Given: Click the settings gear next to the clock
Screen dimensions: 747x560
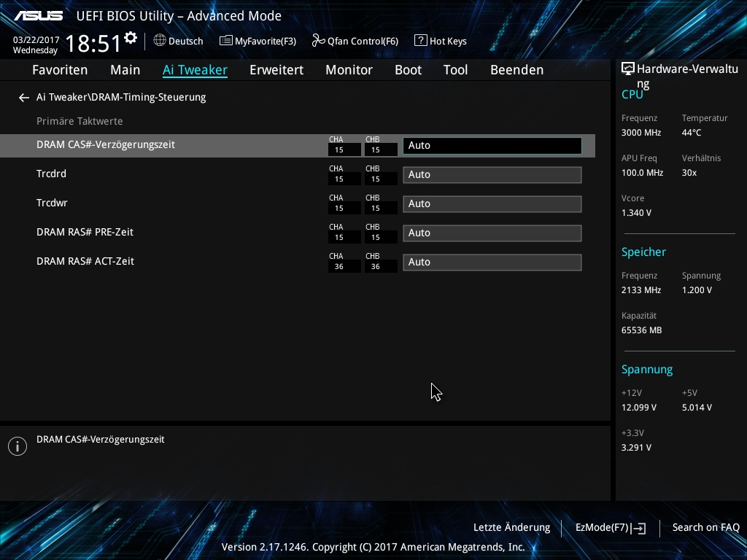Looking at the screenshot, I should (x=130, y=38).
